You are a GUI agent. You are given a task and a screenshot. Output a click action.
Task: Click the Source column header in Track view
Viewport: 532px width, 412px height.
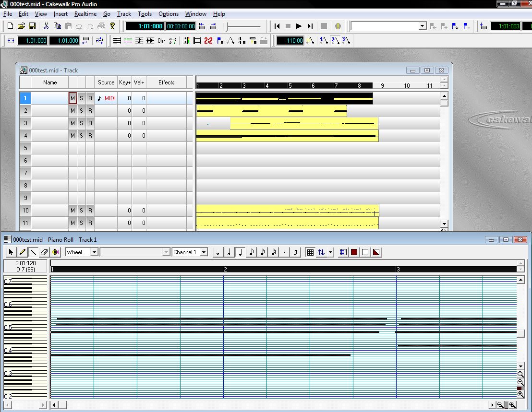click(x=106, y=82)
